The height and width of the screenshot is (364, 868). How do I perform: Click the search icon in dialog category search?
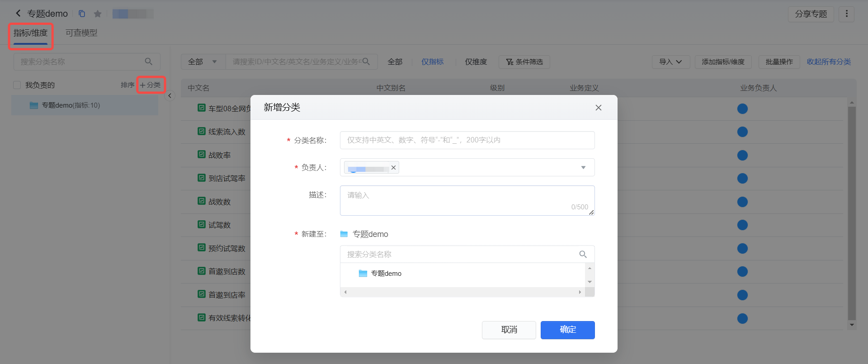(x=583, y=254)
